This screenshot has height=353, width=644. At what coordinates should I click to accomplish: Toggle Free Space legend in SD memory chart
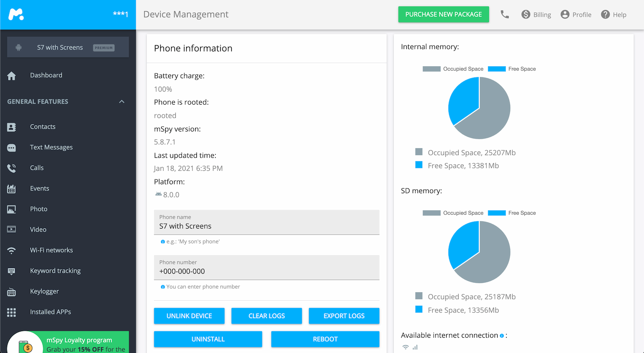pyautogui.click(x=512, y=213)
